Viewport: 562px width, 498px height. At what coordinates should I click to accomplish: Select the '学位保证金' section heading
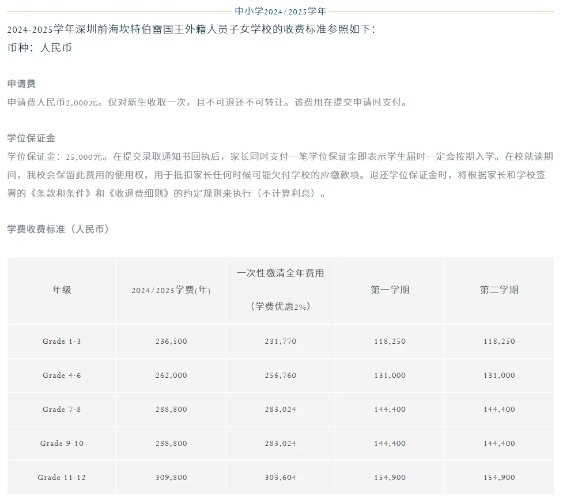pyautogui.click(x=31, y=138)
